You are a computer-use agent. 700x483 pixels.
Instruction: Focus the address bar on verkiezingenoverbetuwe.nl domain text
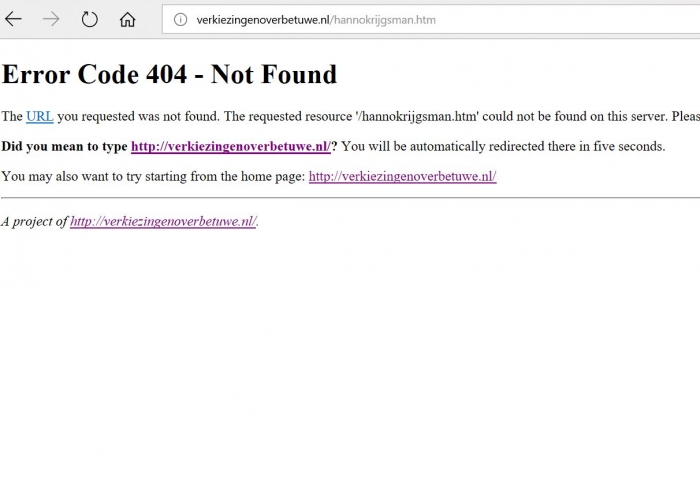coord(262,20)
